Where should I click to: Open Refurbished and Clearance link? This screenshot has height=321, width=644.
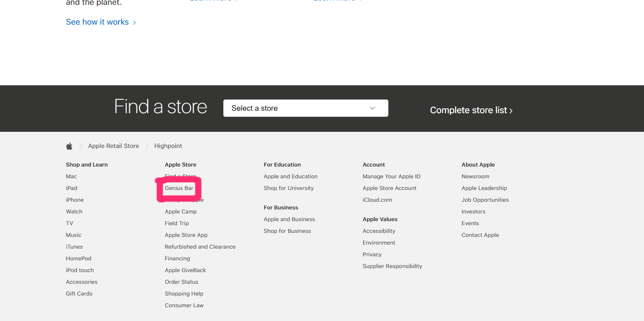[x=200, y=247]
